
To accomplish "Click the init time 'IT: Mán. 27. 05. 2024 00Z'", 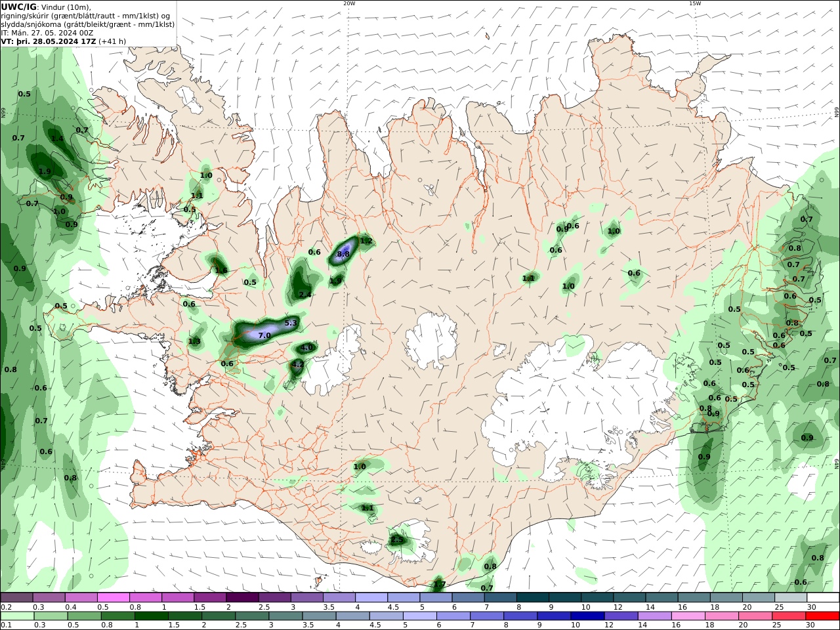I will [x=48, y=33].
